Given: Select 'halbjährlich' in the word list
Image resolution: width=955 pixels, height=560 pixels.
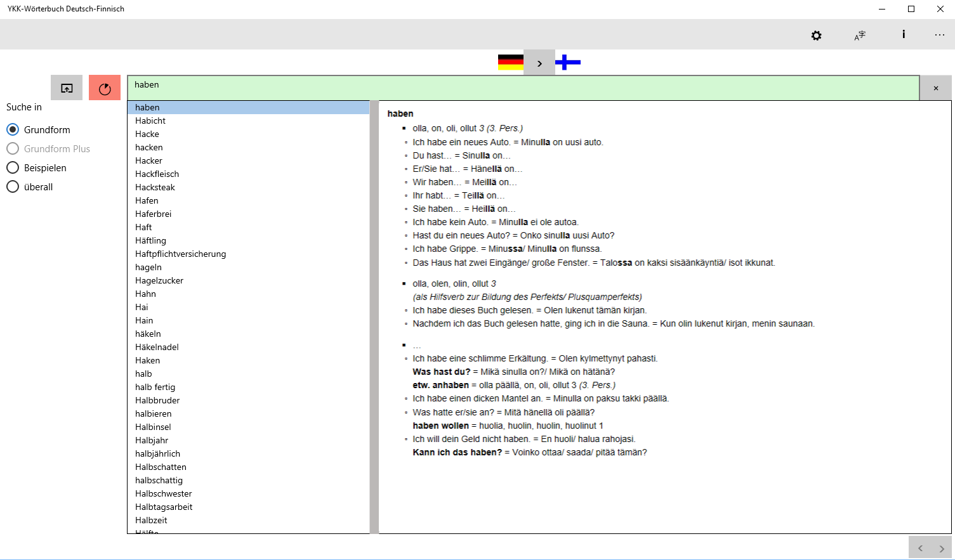Looking at the screenshot, I should click(x=248, y=453).
